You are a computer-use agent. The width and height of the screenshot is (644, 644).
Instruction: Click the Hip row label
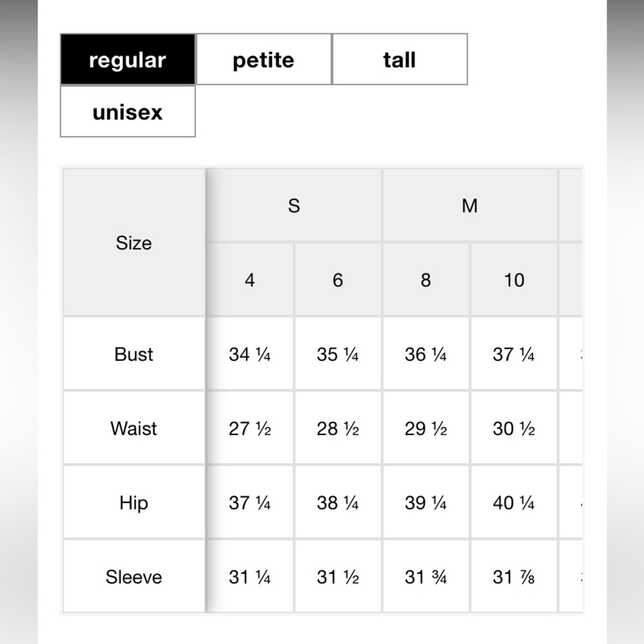[134, 503]
